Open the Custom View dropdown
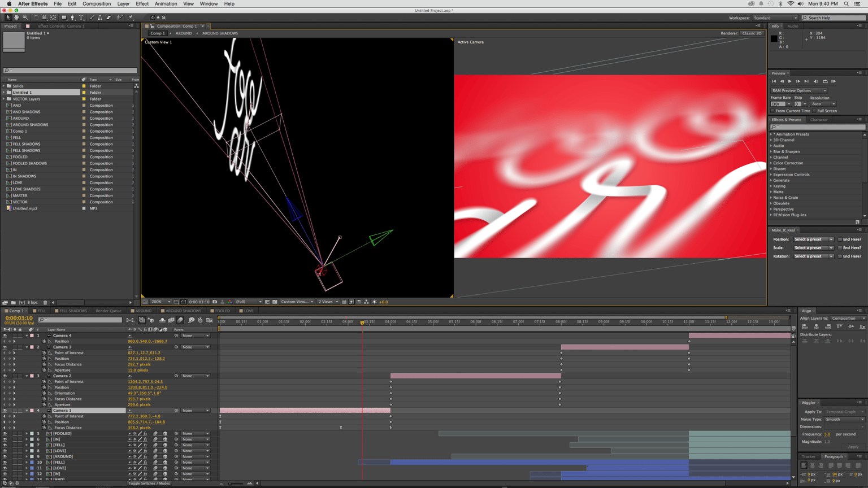 297,302
